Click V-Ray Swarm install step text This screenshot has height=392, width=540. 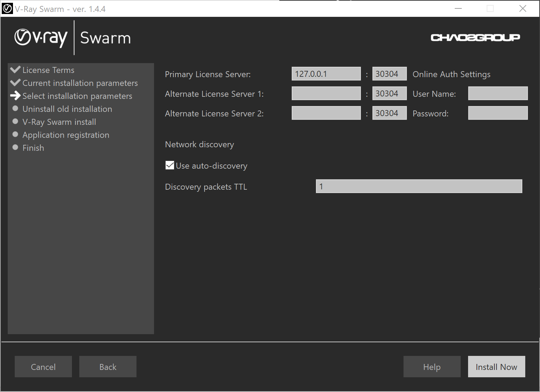point(59,122)
